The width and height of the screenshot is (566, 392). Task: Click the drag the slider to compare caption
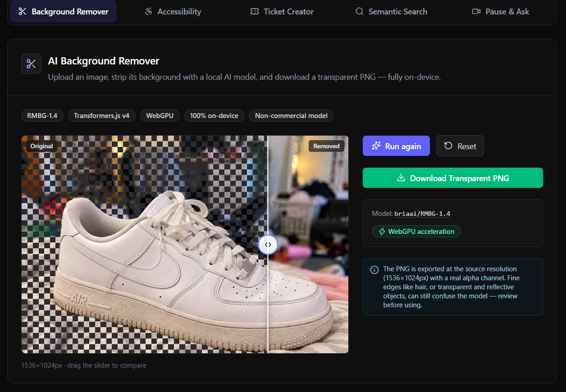(x=107, y=365)
